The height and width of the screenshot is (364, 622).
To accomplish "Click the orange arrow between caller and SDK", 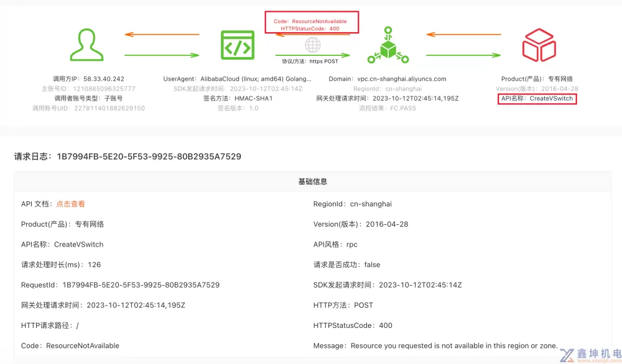I will point(162,35).
